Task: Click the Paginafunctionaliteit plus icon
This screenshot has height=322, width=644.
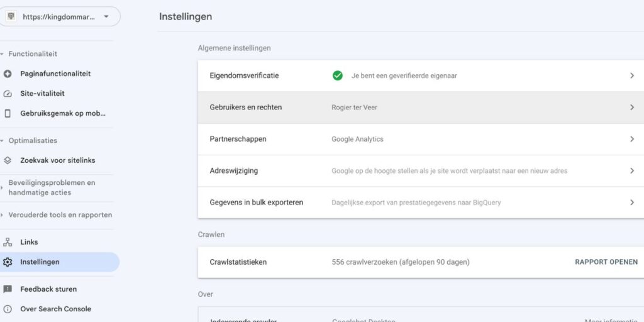Action: click(x=8, y=74)
